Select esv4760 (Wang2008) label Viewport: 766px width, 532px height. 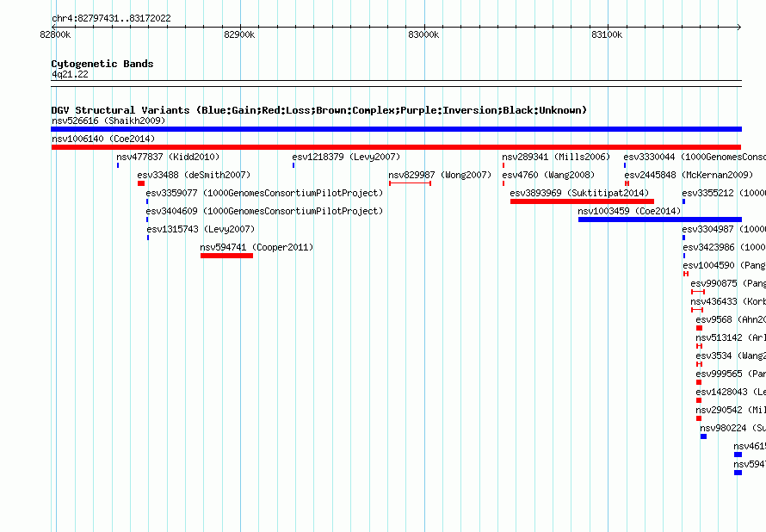(x=548, y=175)
